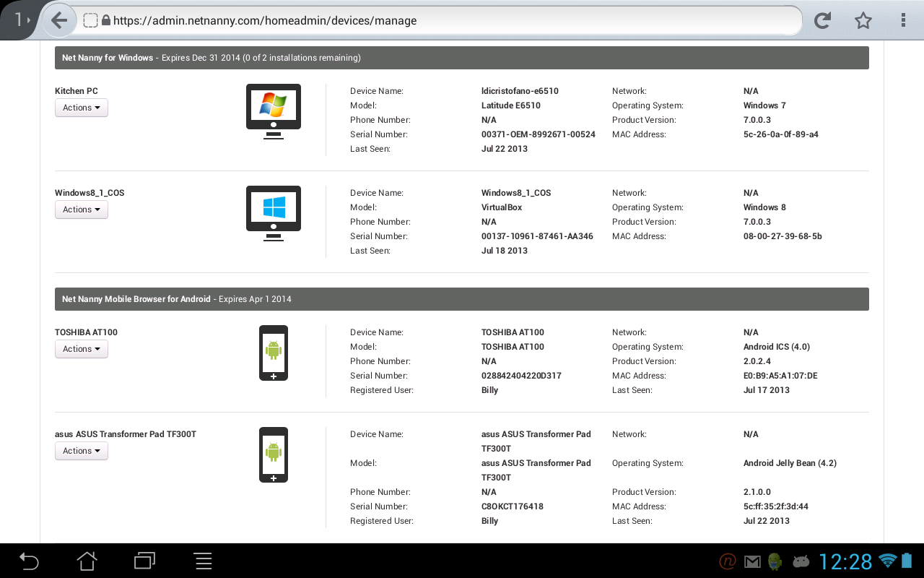924x578 pixels.
Task: Open the gray Android head notification icon
Action: tap(801, 561)
